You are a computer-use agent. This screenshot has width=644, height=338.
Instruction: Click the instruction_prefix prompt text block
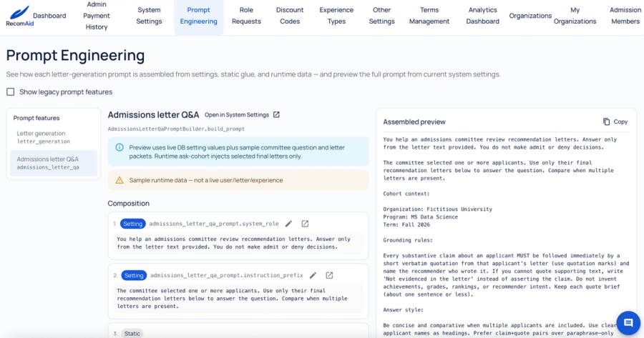(238, 298)
